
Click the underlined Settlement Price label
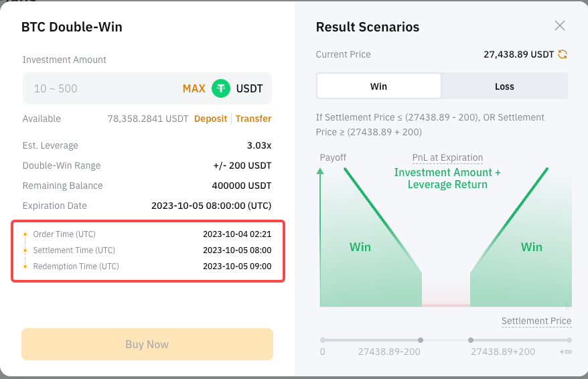(536, 321)
